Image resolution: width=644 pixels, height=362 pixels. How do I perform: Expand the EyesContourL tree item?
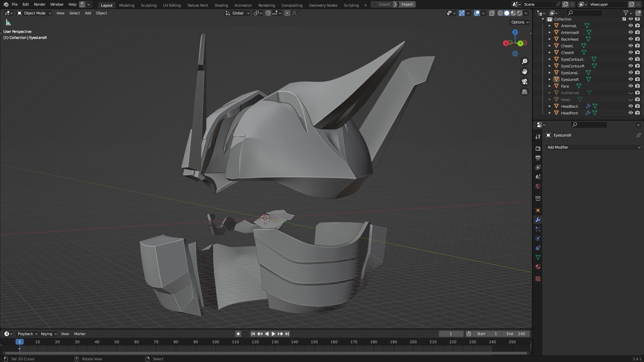click(549, 59)
